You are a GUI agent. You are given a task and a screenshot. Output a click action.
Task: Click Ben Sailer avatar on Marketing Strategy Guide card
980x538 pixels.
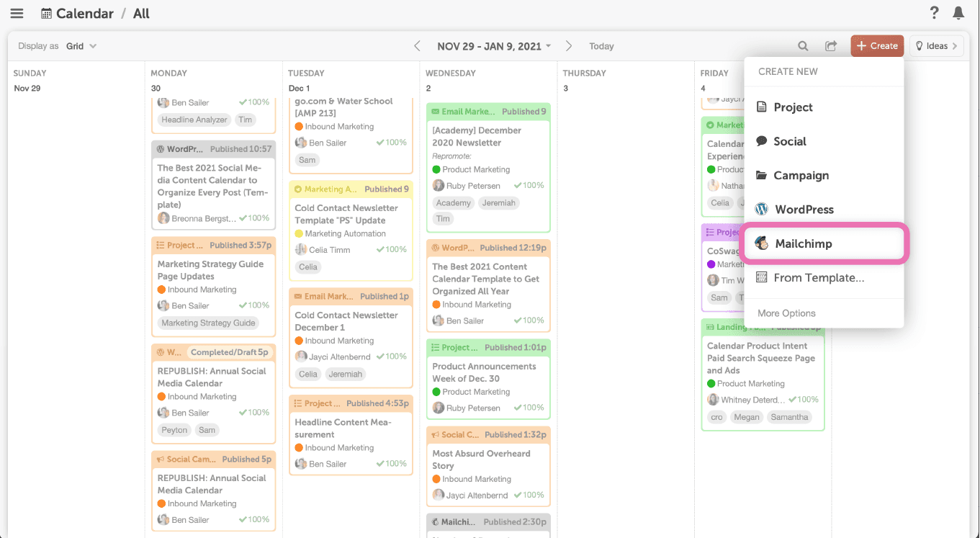[x=163, y=305]
